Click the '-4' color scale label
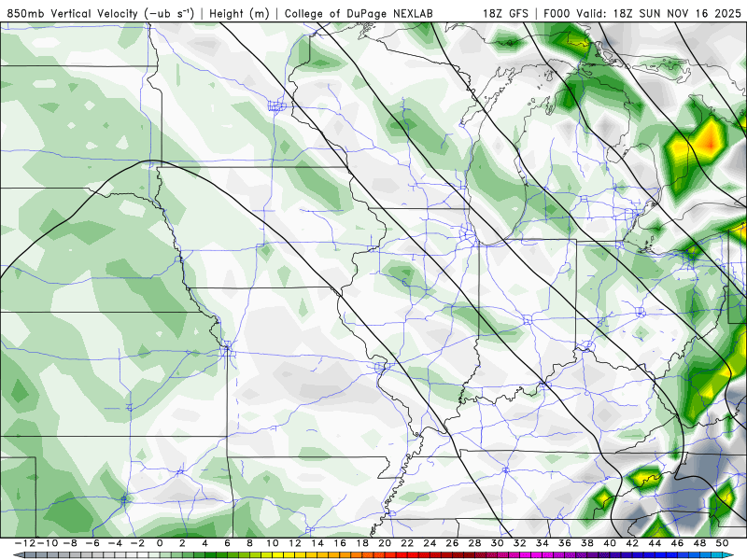Image resolution: width=747 pixels, height=560 pixels. point(115,543)
